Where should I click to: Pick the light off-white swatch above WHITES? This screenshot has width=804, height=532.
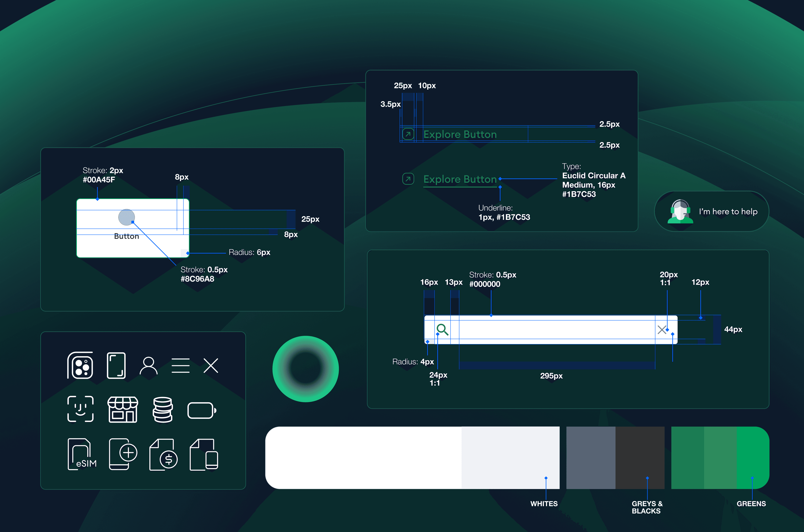pos(511,458)
